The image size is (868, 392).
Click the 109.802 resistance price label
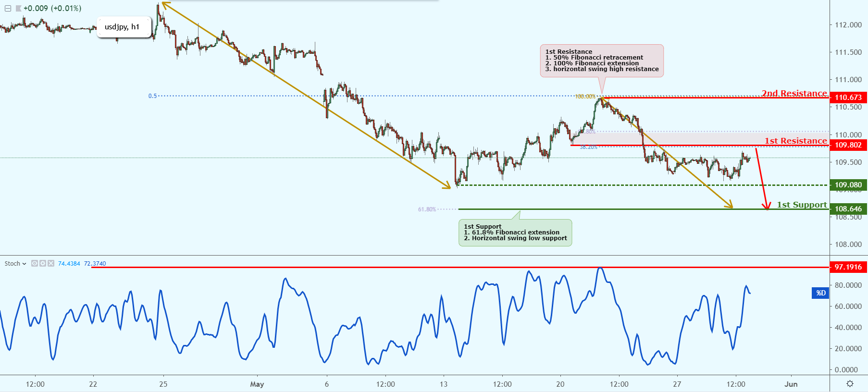(x=848, y=145)
